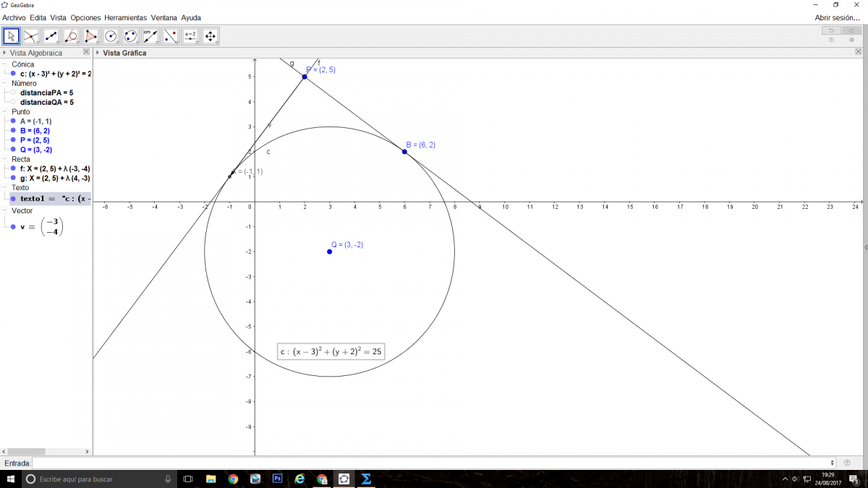The width and height of the screenshot is (868, 488).
Task: Click the Entrada input field
Action: point(433,463)
